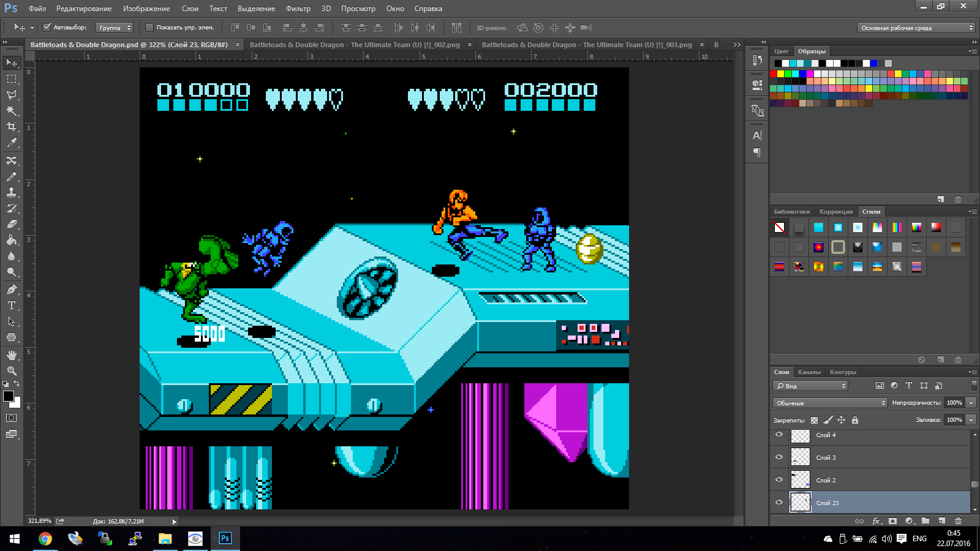The height and width of the screenshot is (551, 980).
Task: Open the Swatches panel flyout menu
Action: [973, 51]
